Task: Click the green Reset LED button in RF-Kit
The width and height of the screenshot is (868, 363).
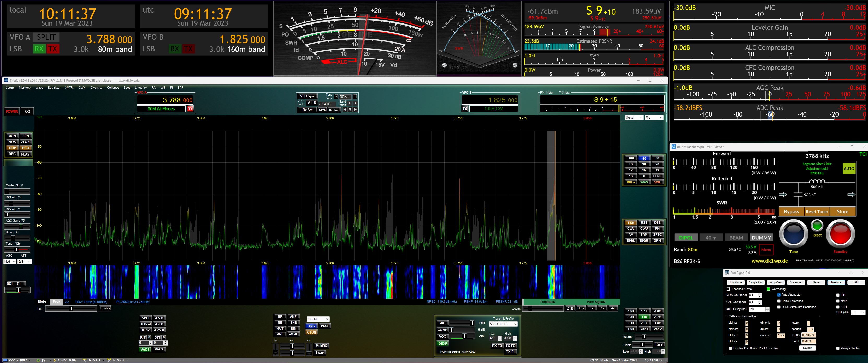Action: (817, 225)
